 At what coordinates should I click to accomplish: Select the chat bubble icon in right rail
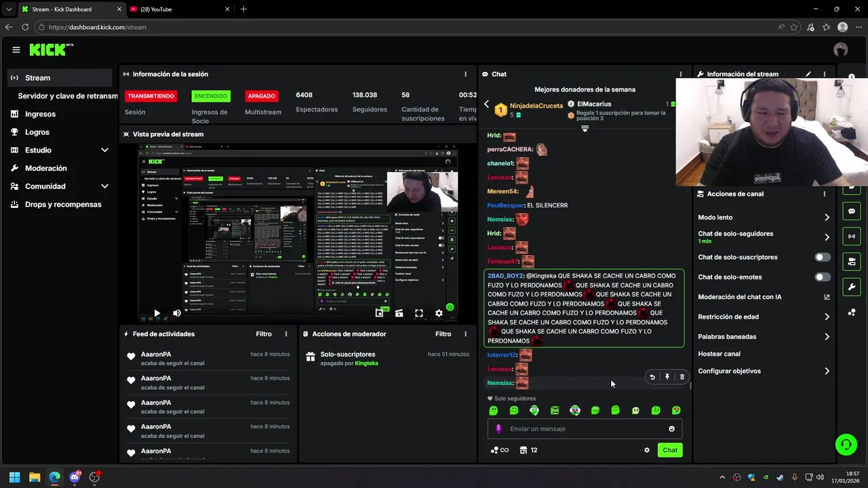click(x=852, y=211)
